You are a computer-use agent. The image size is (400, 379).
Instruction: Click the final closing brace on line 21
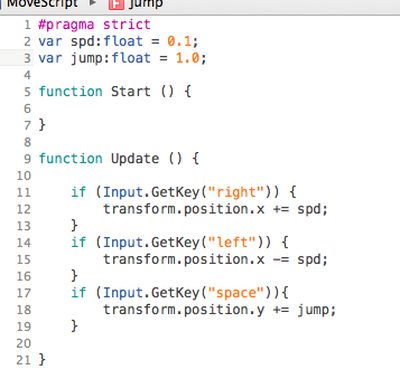click(42, 360)
